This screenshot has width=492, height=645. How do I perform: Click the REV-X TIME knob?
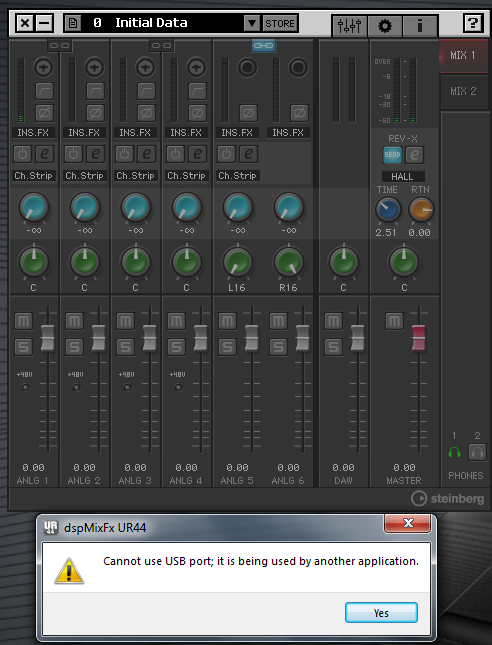(388, 209)
